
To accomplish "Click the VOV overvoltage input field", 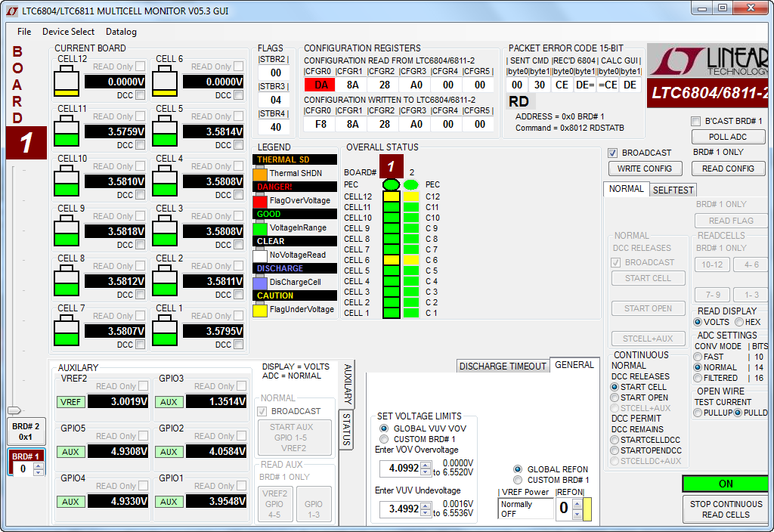I will click(x=400, y=469).
